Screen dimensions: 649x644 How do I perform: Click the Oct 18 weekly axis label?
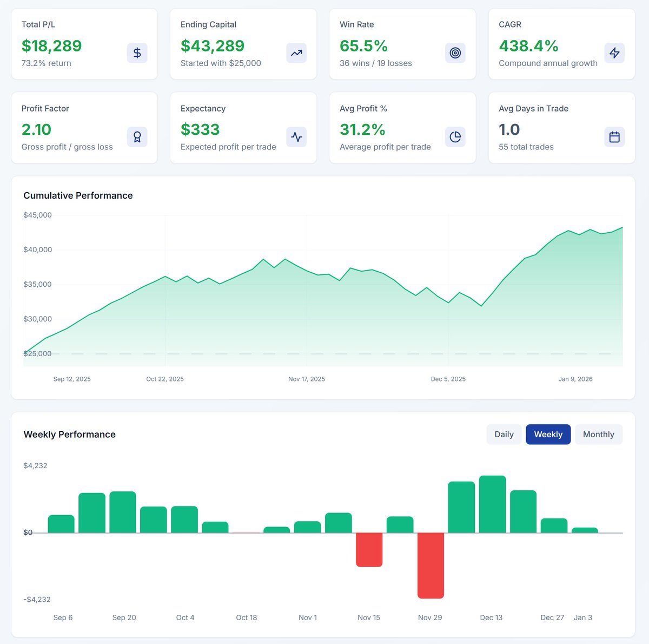pyautogui.click(x=247, y=617)
